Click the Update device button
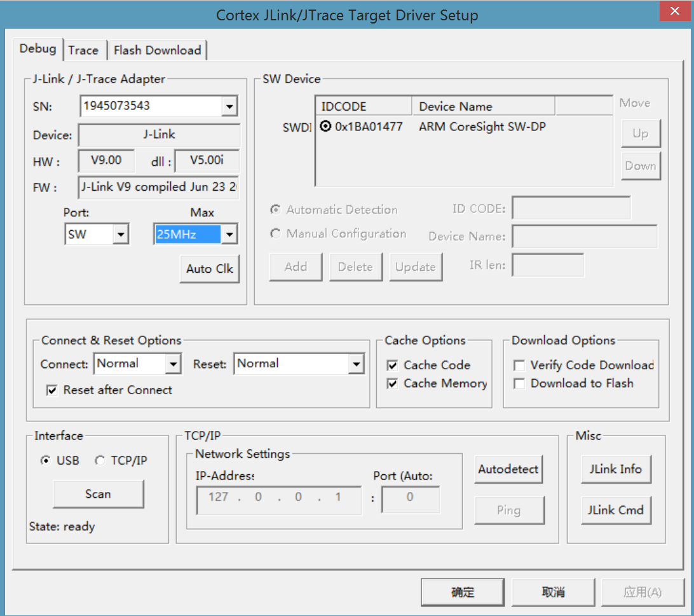The height and width of the screenshot is (616, 694). [416, 267]
